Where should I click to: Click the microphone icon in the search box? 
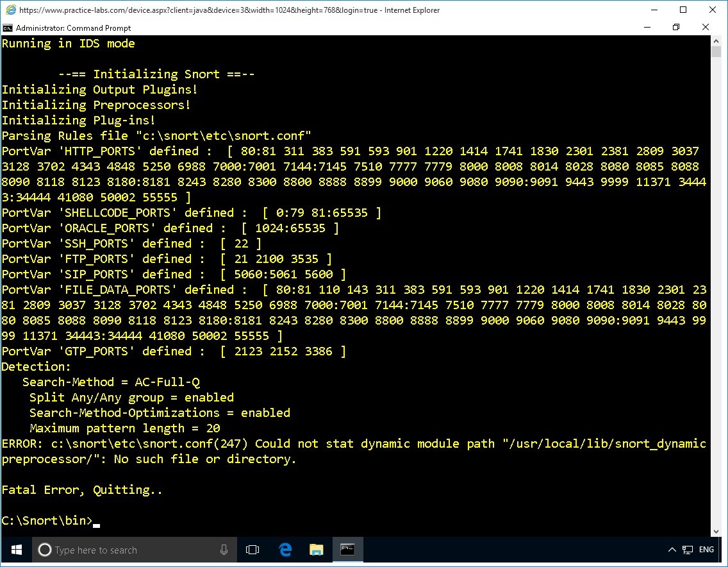pyautogui.click(x=224, y=550)
